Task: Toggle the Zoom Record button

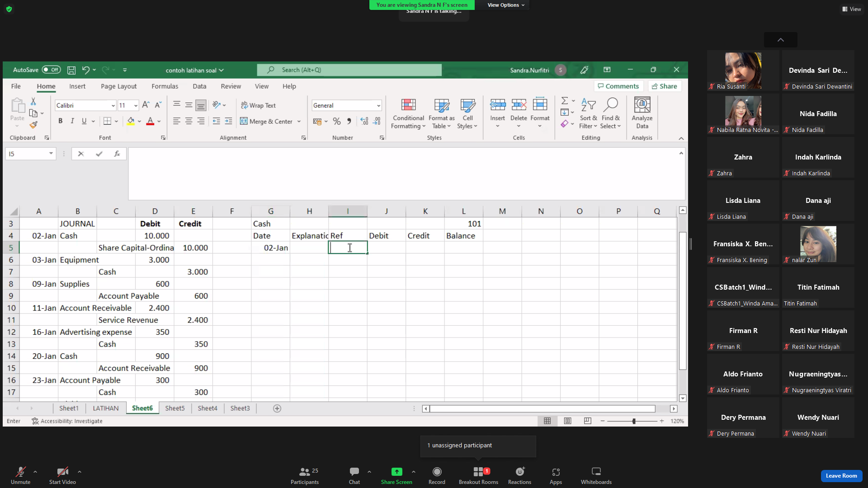Action: [x=437, y=475]
